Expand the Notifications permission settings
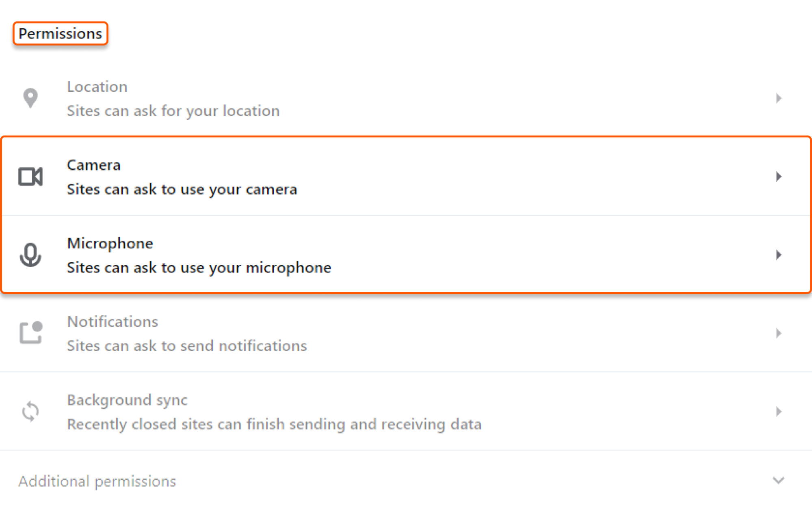The image size is (812, 511). [x=778, y=333]
